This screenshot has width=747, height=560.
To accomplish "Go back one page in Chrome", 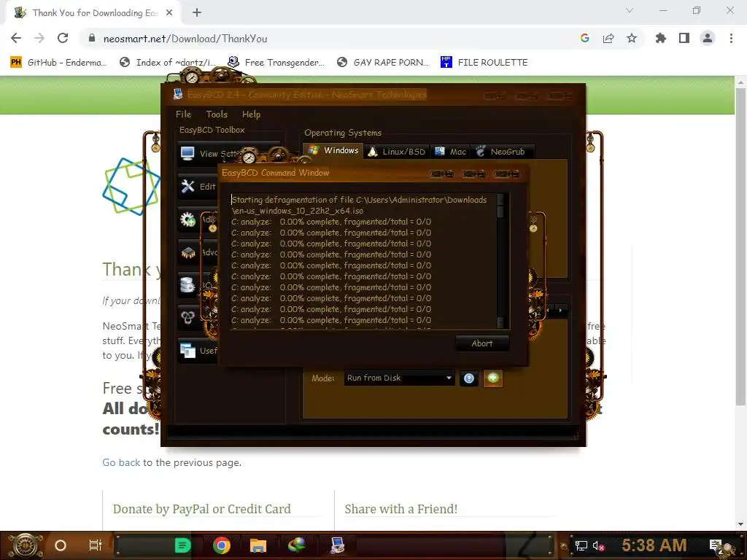I will click(x=16, y=39).
